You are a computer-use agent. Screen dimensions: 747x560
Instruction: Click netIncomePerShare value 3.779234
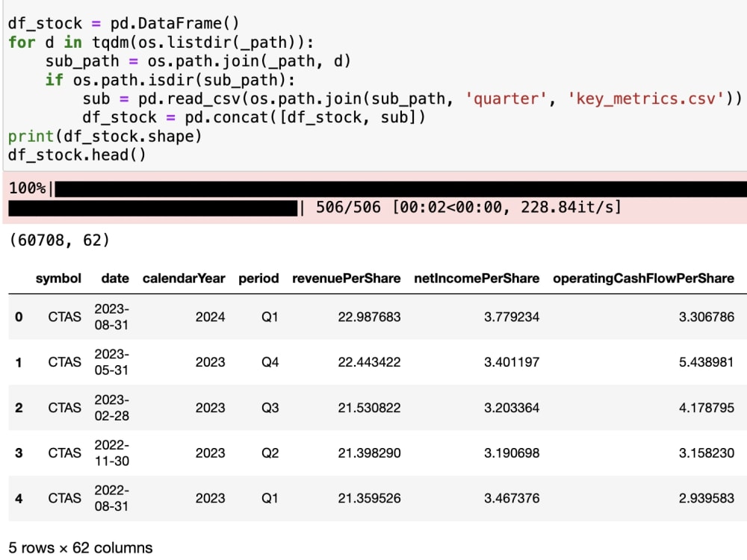(x=512, y=317)
